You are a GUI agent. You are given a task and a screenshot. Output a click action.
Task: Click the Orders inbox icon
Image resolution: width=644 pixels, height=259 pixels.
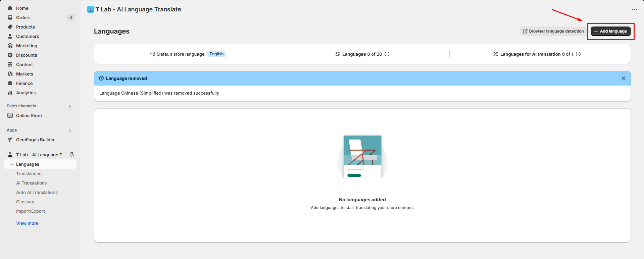10,17
